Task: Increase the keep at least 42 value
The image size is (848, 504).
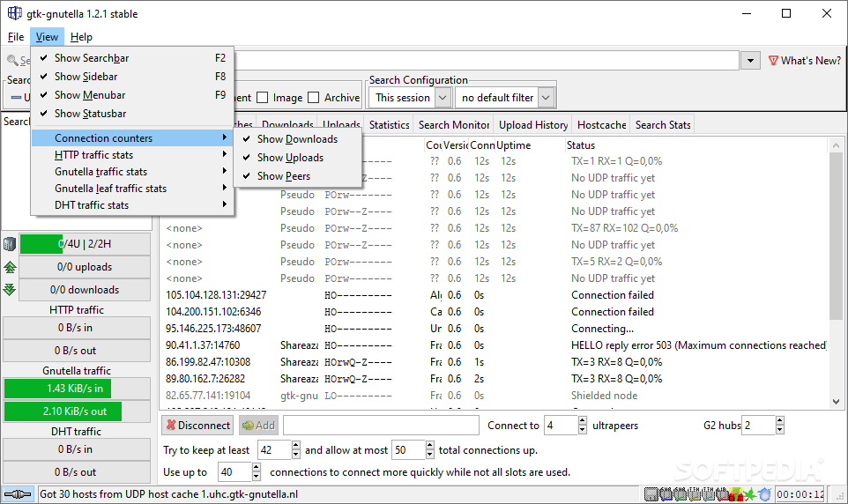Action: (x=295, y=445)
